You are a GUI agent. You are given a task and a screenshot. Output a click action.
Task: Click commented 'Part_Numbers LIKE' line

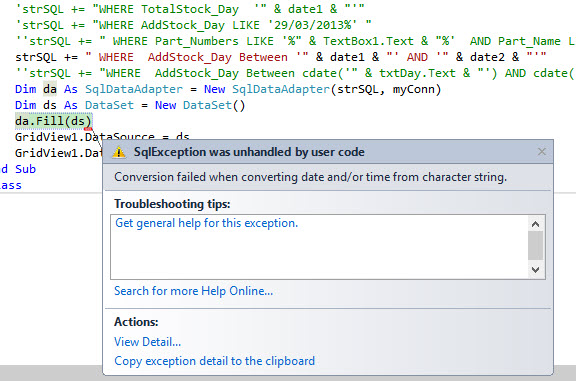click(295, 41)
